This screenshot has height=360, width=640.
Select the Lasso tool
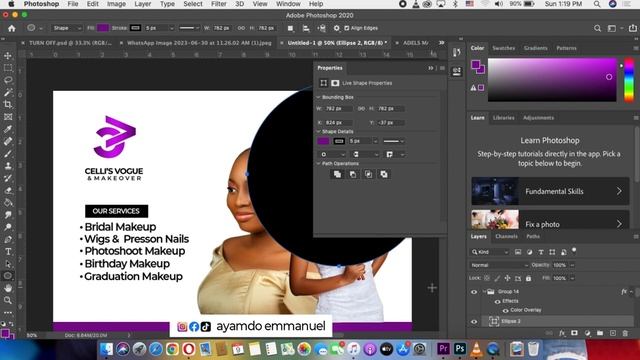point(8,80)
